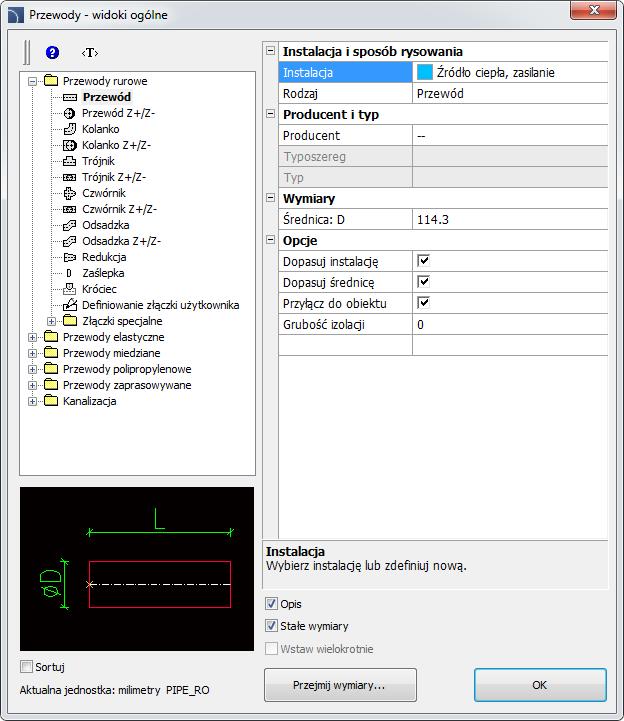
Task: Click the cyan Instalacja color swatch
Action: pos(425,72)
